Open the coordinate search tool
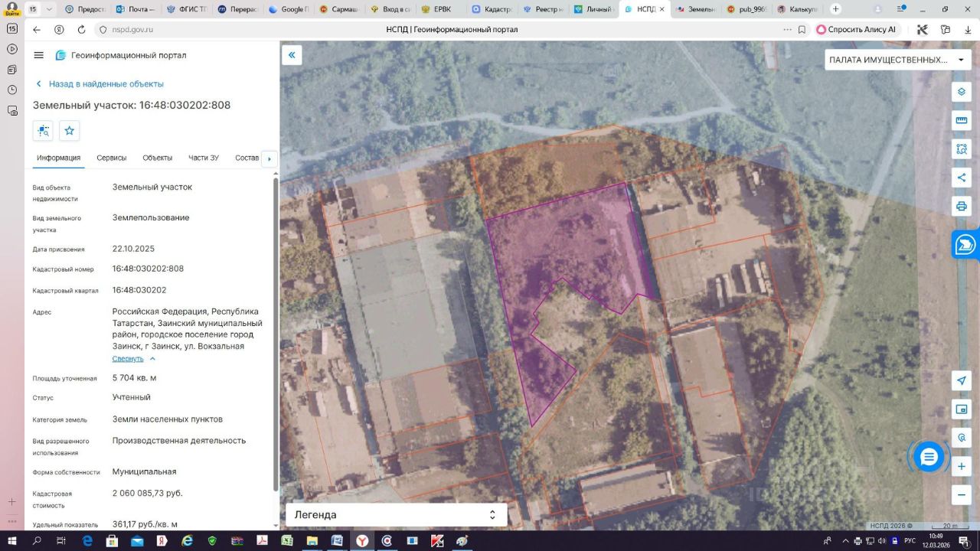The height and width of the screenshot is (551, 980). click(962, 438)
